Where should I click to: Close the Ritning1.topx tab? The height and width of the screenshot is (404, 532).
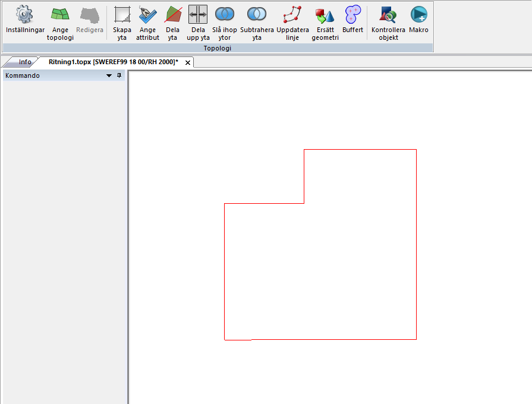click(x=188, y=62)
